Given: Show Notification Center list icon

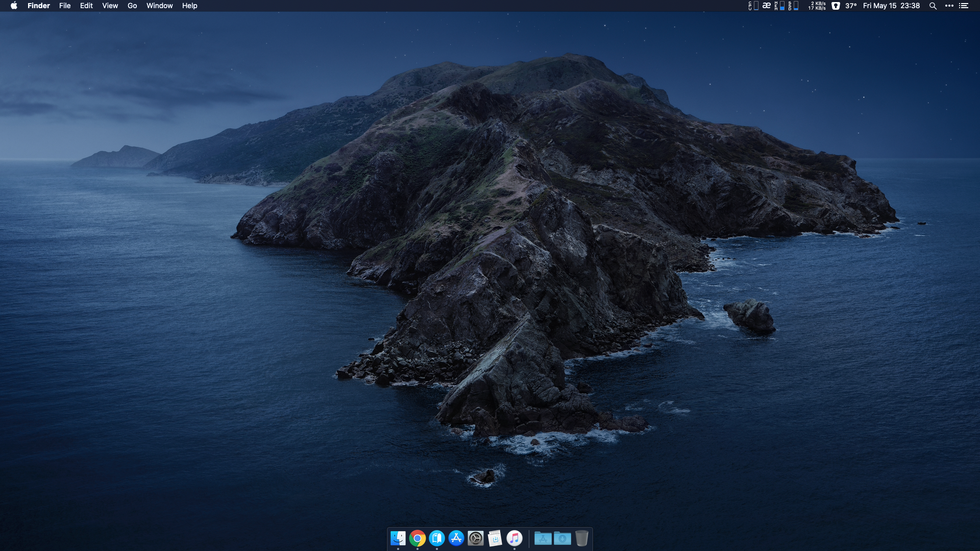Looking at the screenshot, I should 963,6.
